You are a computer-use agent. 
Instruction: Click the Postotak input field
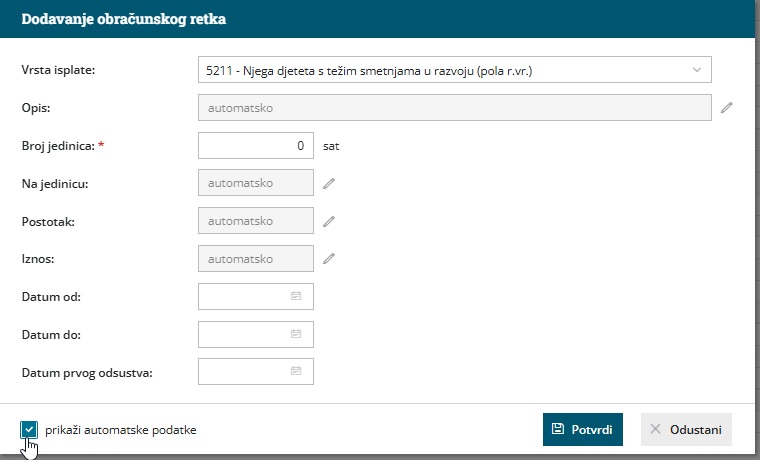pyautogui.click(x=255, y=221)
